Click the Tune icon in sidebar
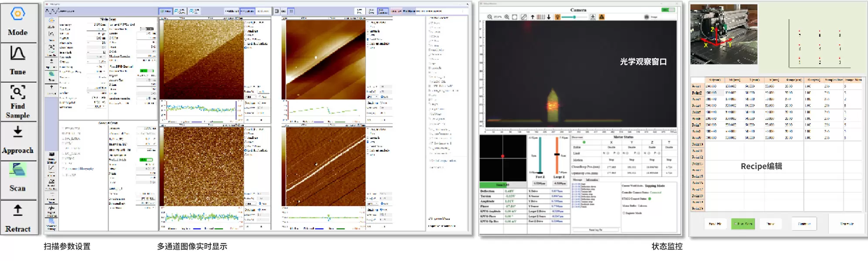The image size is (868, 261). (x=17, y=61)
